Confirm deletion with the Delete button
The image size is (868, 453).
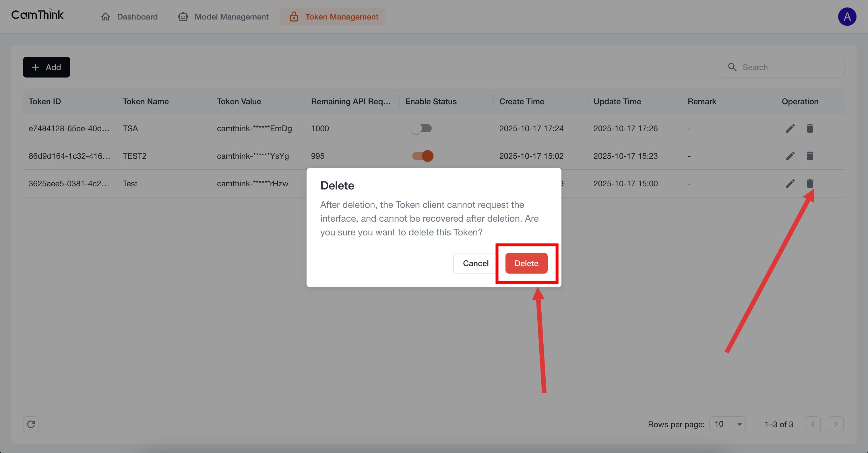(x=526, y=263)
